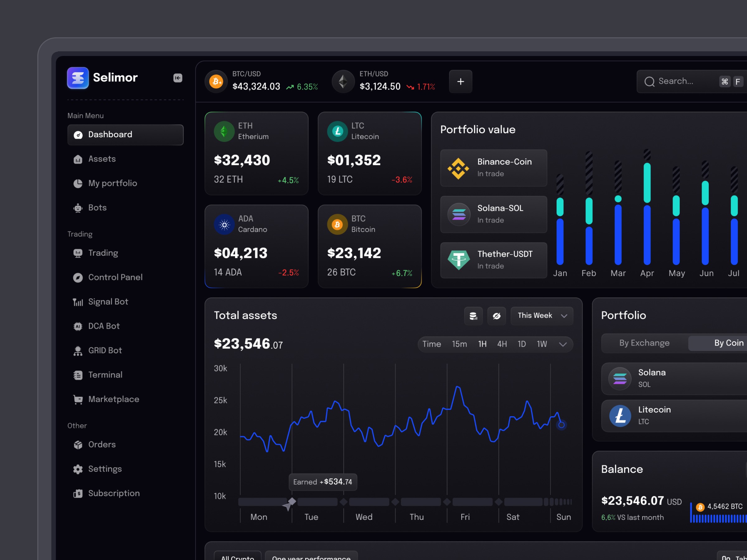Click the BTC coin icon in Bitcoin card
Image resolution: width=747 pixels, height=560 pixels.
pyautogui.click(x=337, y=225)
